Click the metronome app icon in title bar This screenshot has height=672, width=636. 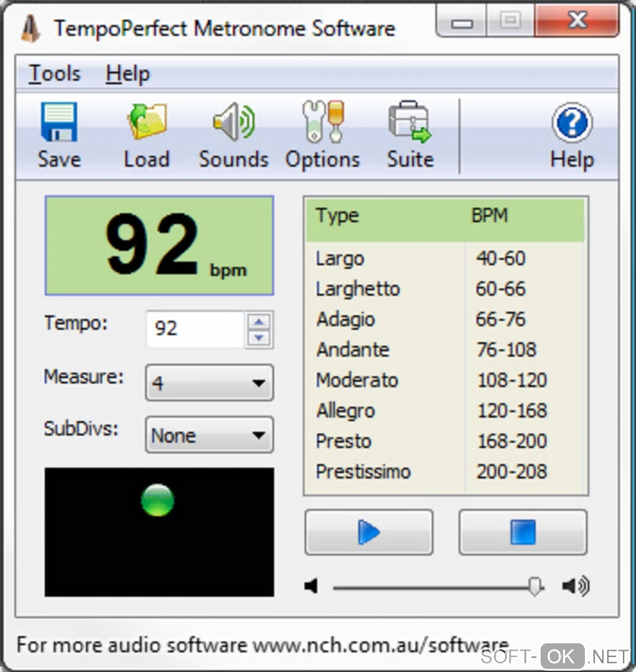(x=31, y=28)
